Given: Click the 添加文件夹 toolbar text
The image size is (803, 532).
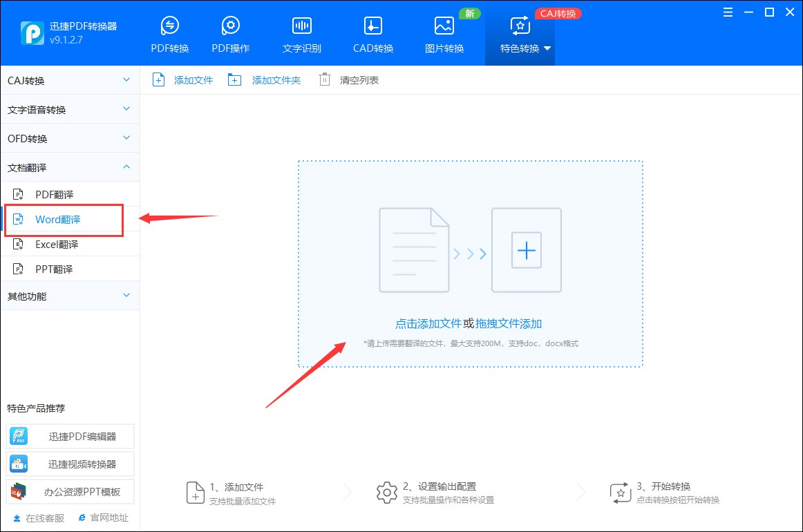Looking at the screenshot, I should point(276,80).
